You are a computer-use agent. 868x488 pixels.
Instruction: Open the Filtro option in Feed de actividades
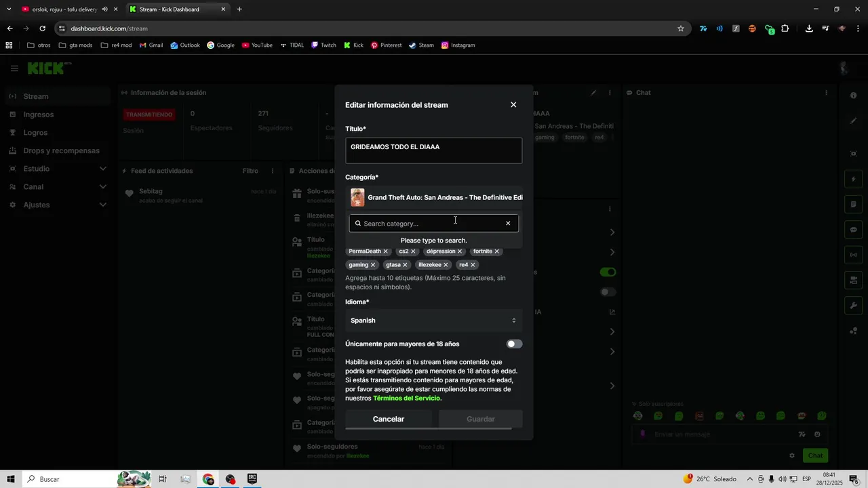250,171
